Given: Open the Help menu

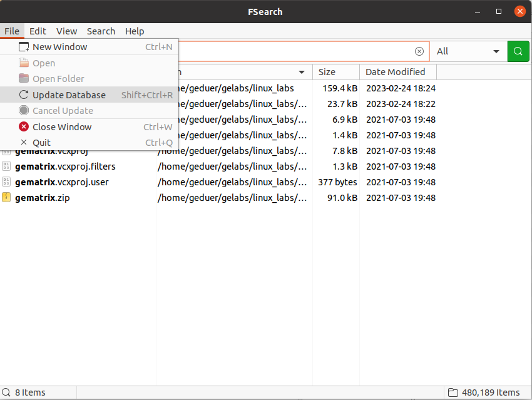Looking at the screenshot, I should coord(135,31).
